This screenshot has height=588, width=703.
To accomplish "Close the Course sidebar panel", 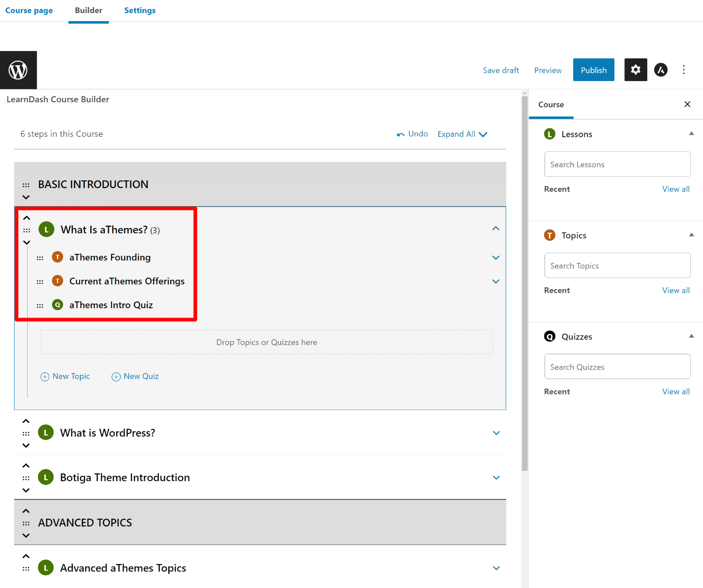I will [687, 104].
